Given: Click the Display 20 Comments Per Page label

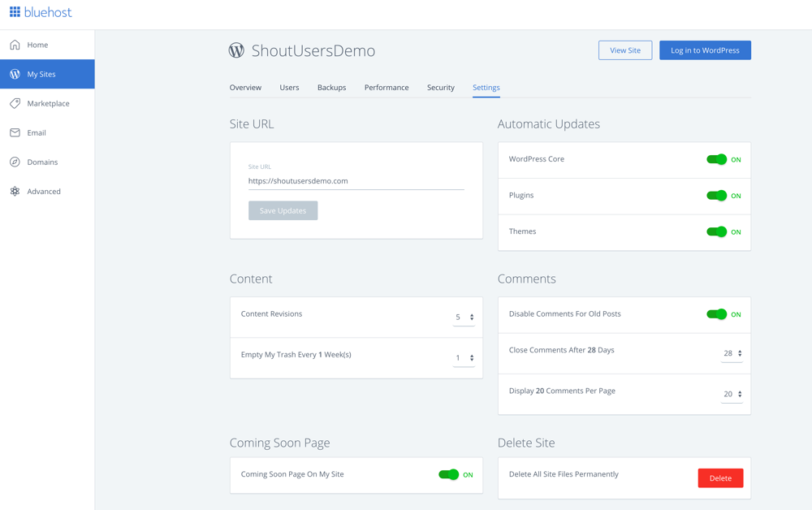Looking at the screenshot, I should pos(562,391).
